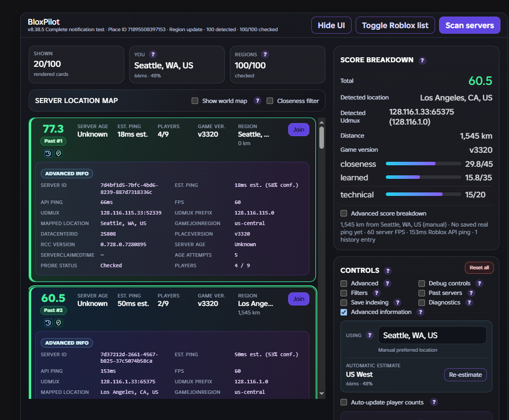This screenshot has height=420, width=509.
Task: Click the server list scrollbar thumb
Action: [322, 138]
